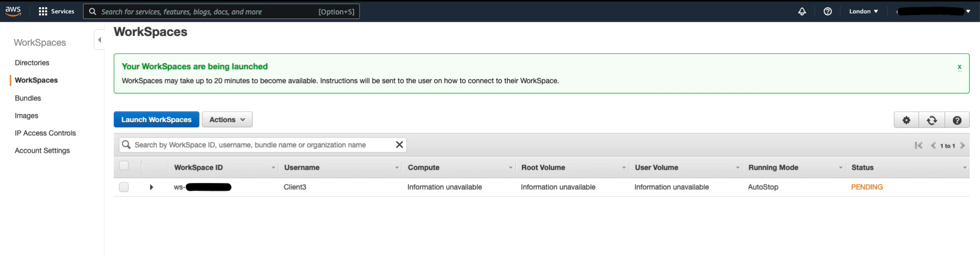Open the support help question icon
Image resolution: width=980 pixels, height=257 pixels.
[x=827, y=11]
